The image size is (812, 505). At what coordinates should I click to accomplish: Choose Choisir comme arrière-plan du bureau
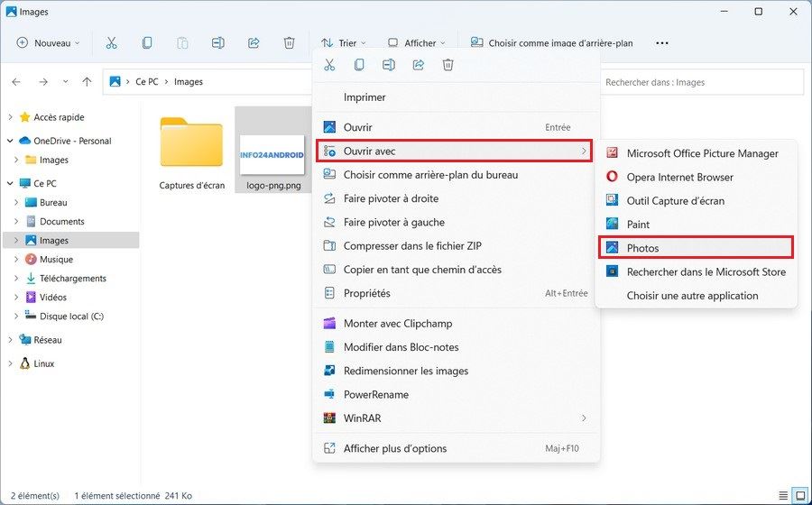457,175
